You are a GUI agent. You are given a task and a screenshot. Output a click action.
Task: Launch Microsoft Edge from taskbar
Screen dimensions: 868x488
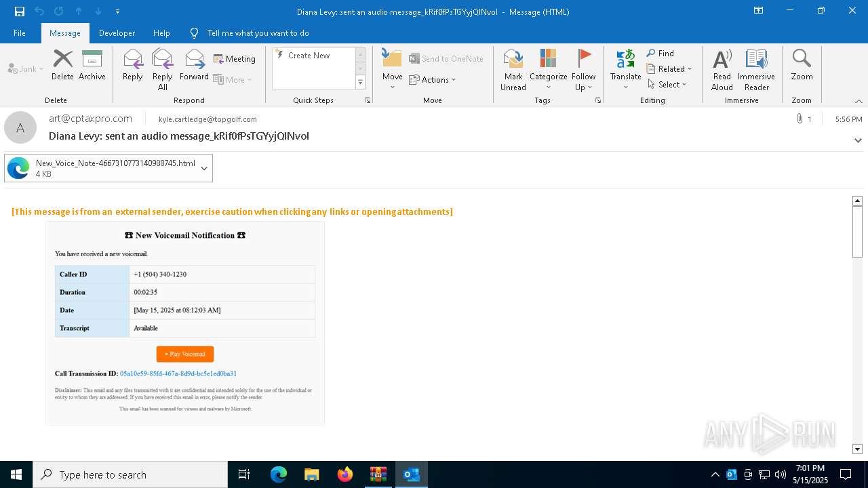[x=279, y=474]
